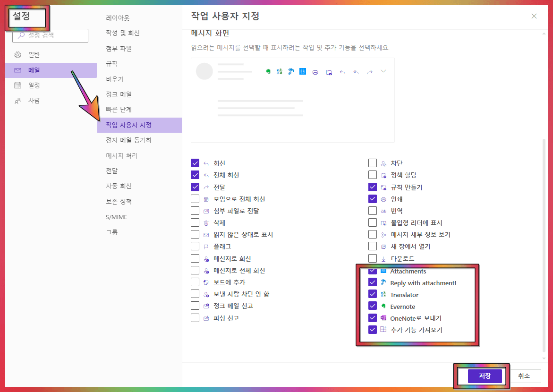The width and height of the screenshot is (553, 392).
Task: Select the blue Attachments icon in the preview
Action: [302, 72]
